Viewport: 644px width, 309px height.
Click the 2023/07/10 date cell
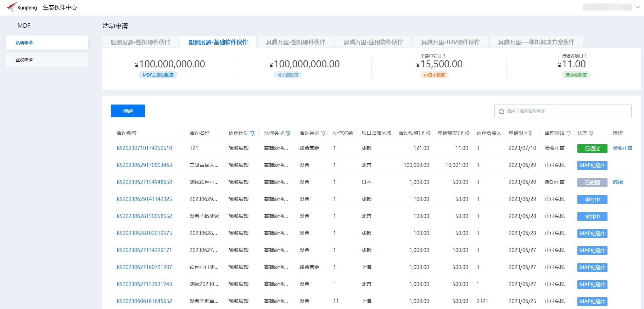pyautogui.click(x=522, y=148)
